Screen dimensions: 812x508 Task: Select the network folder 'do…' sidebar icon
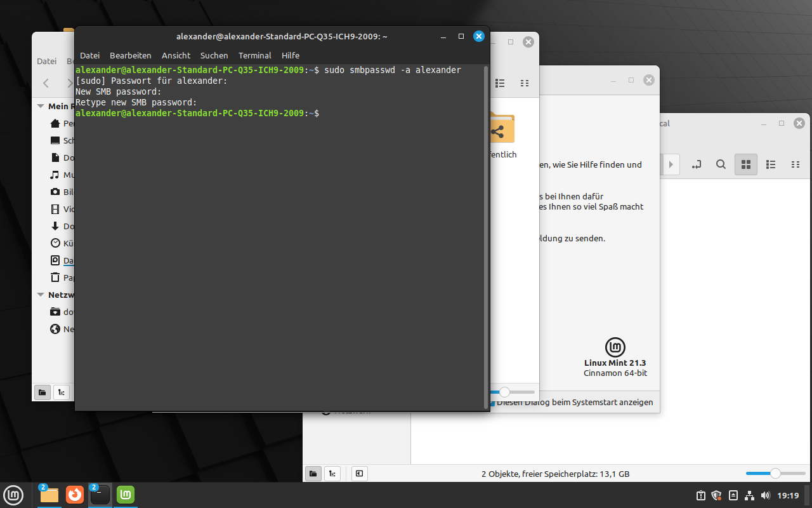click(x=55, y=312)
